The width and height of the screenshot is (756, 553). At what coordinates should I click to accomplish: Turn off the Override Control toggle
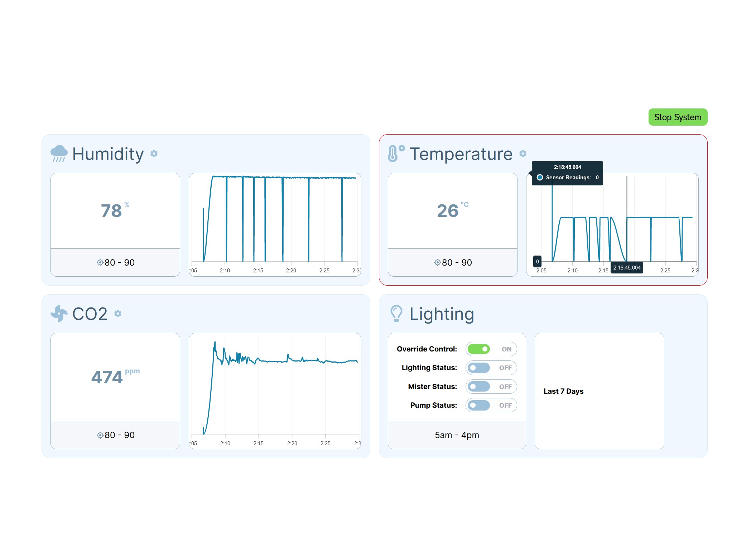pos(479,349)
